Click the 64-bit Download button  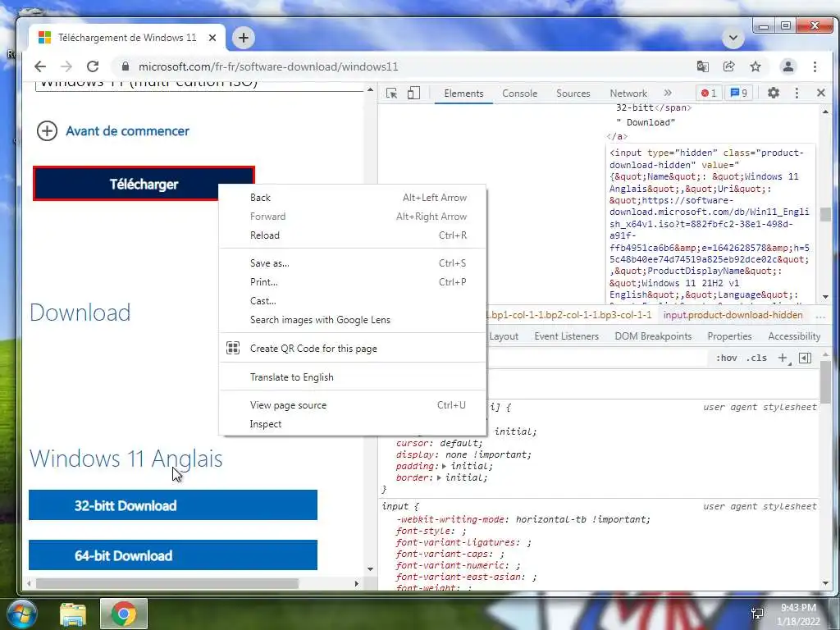pos(172,555)
